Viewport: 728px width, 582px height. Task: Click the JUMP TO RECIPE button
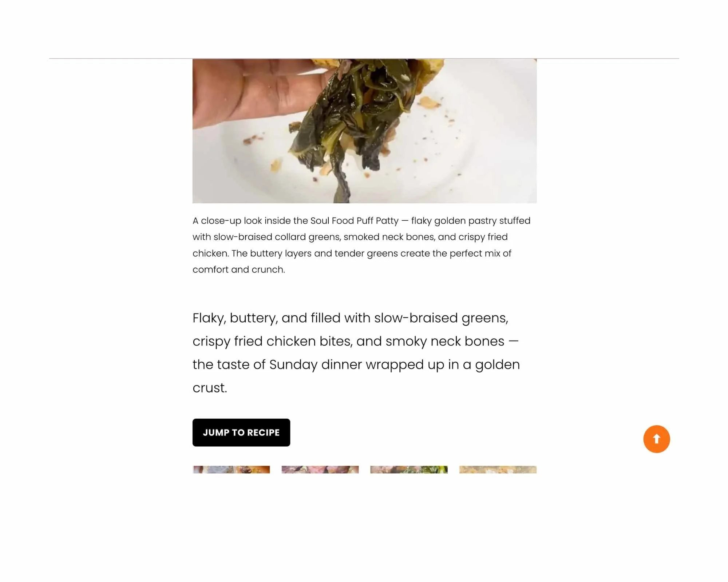(x=241, y=432)
